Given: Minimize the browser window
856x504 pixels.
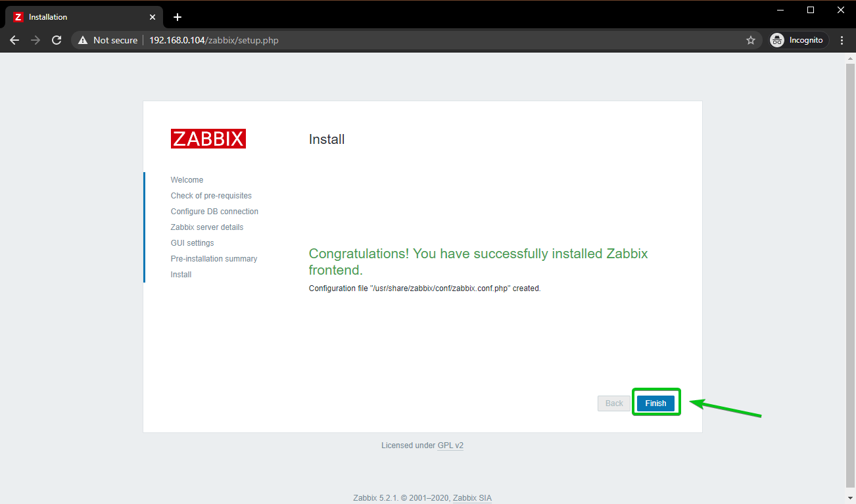Looking at the screenshot, I should (780, 10).
